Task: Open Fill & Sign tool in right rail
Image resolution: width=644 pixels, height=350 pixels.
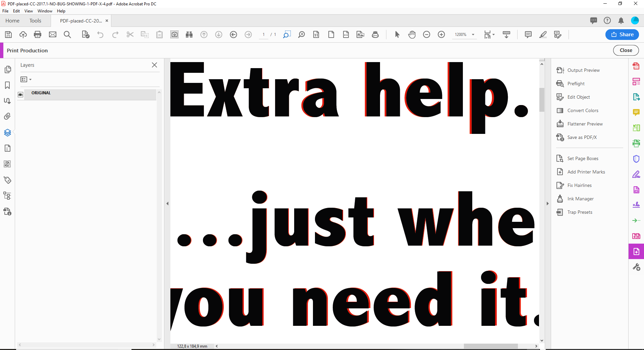Action: 636,174
